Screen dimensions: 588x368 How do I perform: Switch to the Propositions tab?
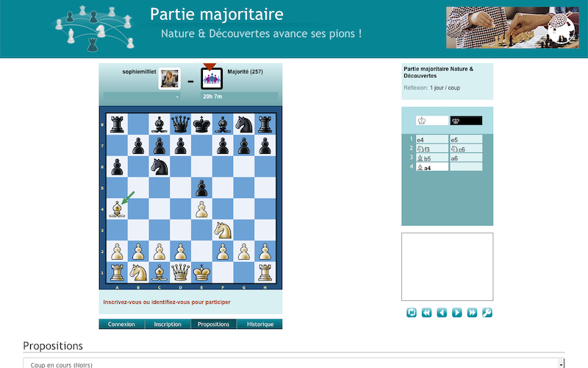(x=213, y=324)
